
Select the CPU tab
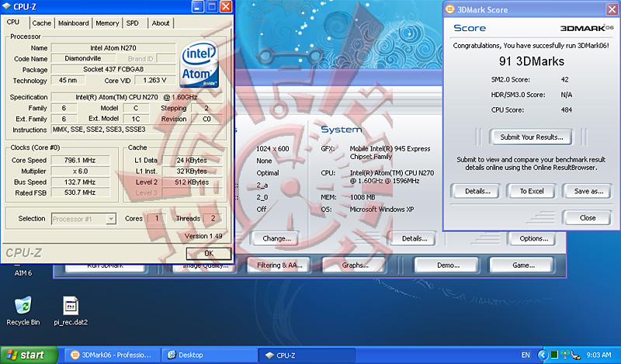(x=13, y=23)
